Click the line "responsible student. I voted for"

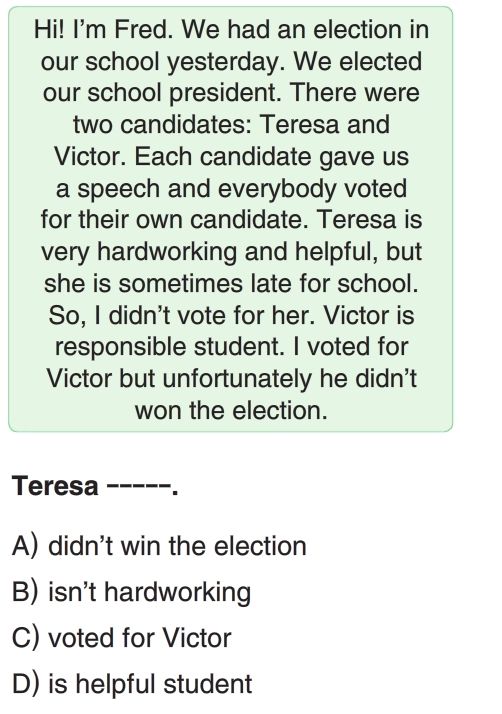coord(231,347)
